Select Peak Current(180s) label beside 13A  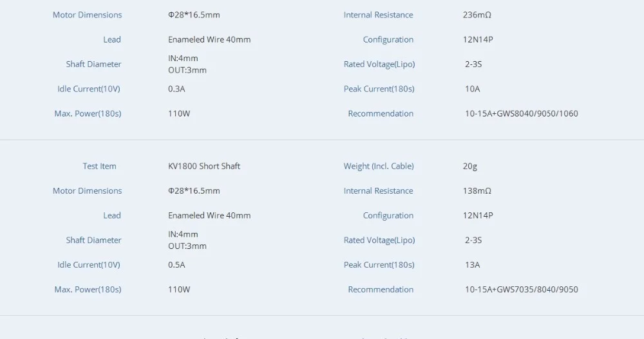pyautogui.click(x=379, y=264)
